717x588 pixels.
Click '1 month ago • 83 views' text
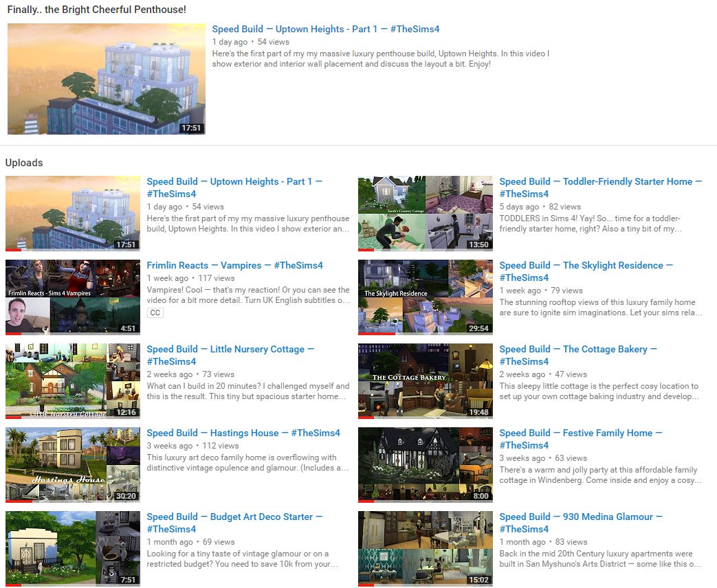point(543,542)
